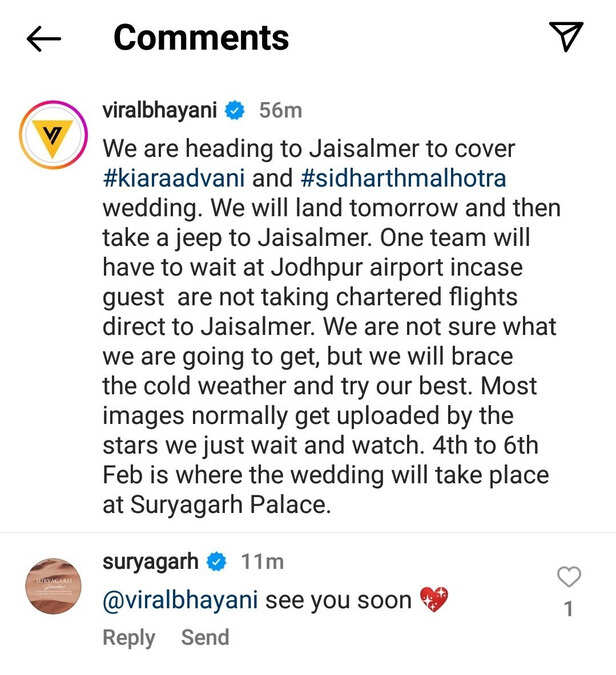616x675 pixels.
Task: Tap the Comments page title
Action: (x=201, y=38)
